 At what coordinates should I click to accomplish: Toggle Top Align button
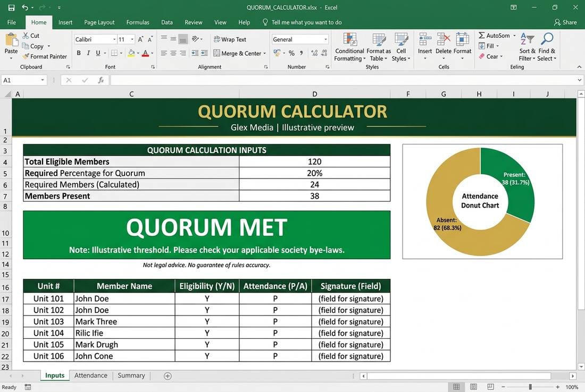coord(164,39)
